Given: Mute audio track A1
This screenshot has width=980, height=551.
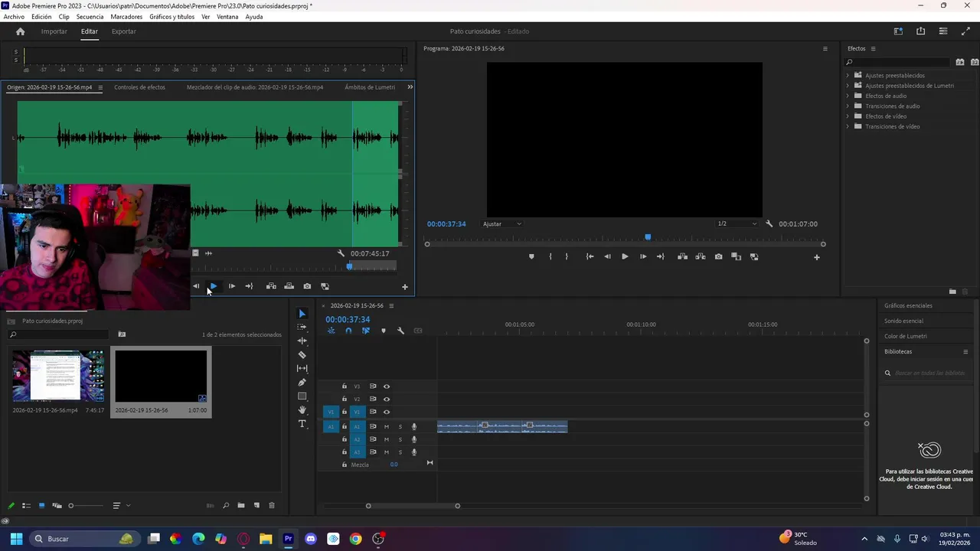Looking at the screenshot, I should point(387,426).
